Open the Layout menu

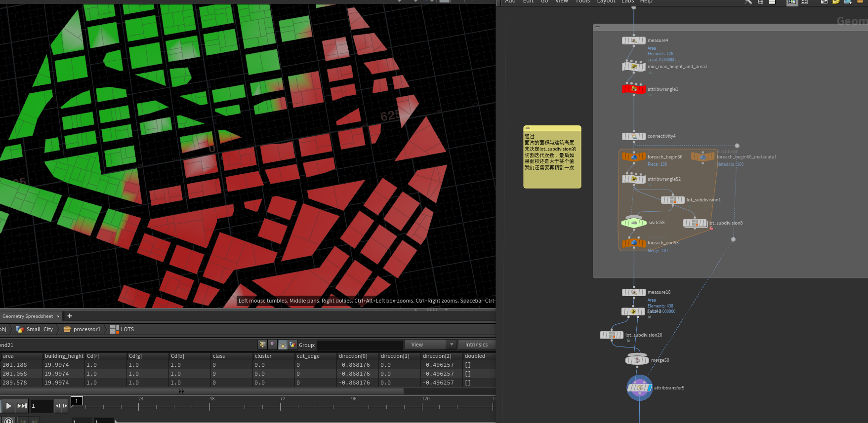[606, 1]
